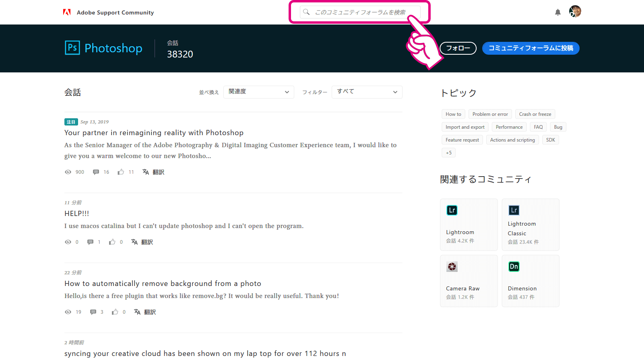Click 'I use macos catalina' post excerpt

point(184,226)
